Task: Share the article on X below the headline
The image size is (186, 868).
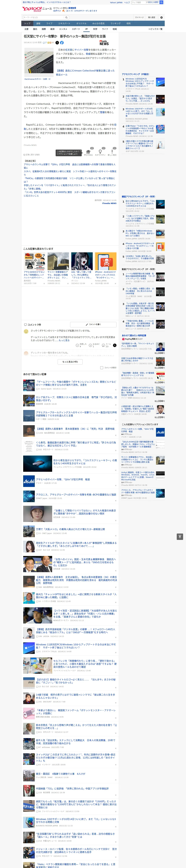Action: [x=57, y=43]
